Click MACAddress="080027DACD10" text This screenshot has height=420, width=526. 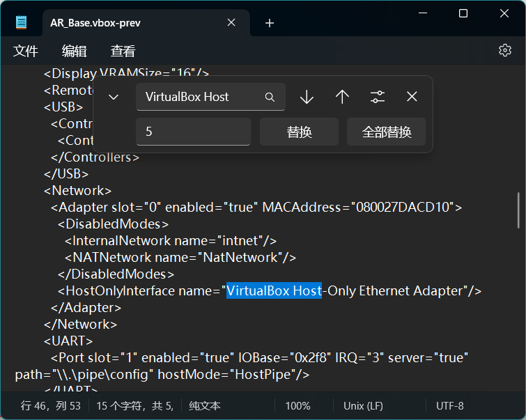(x=358, y=208)
